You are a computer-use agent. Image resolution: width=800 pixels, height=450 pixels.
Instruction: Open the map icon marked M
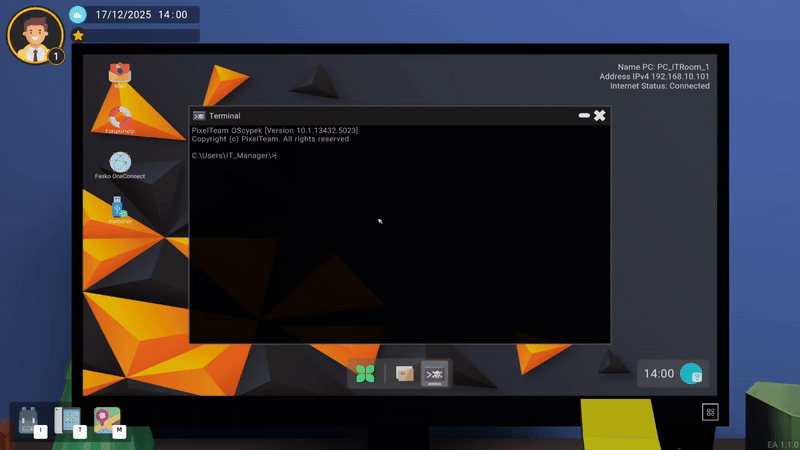click(x=106, y=420)
